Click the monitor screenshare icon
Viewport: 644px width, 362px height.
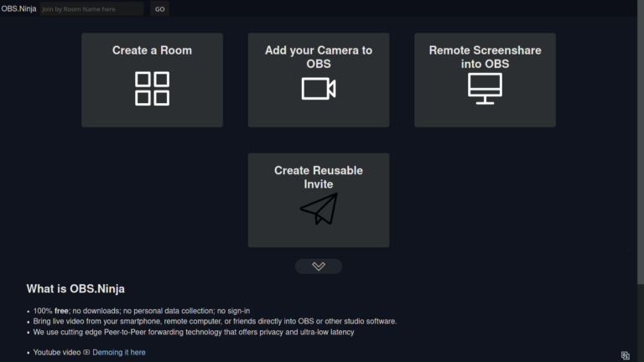[485, 89]
